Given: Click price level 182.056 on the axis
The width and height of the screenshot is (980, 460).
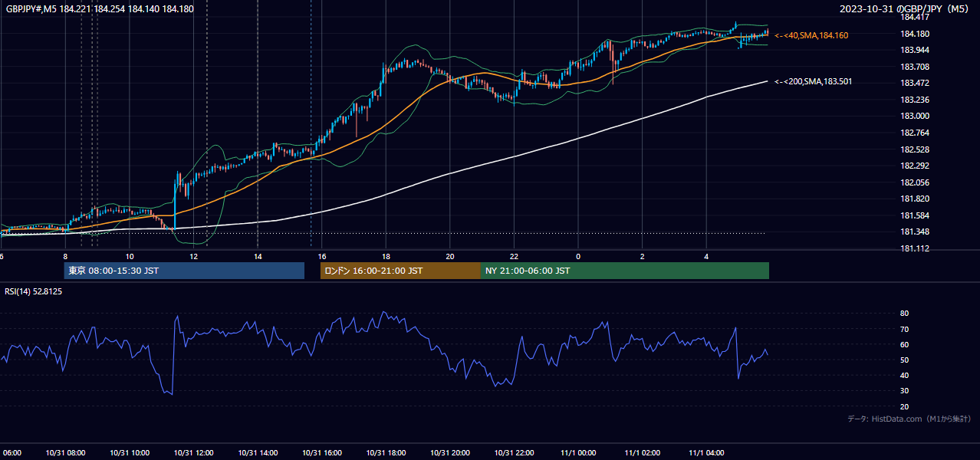Looking at the screenshot, I should tap(914, 182).
